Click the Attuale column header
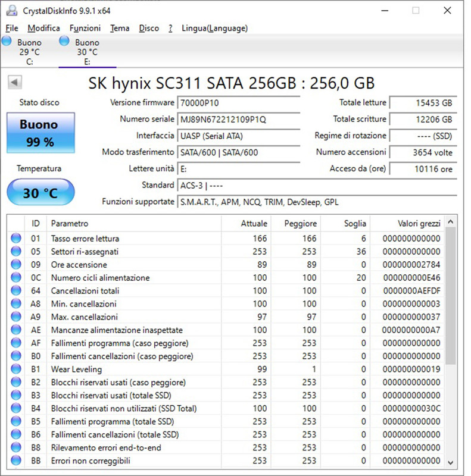This screenshot has height=476, width=471. 246,224
